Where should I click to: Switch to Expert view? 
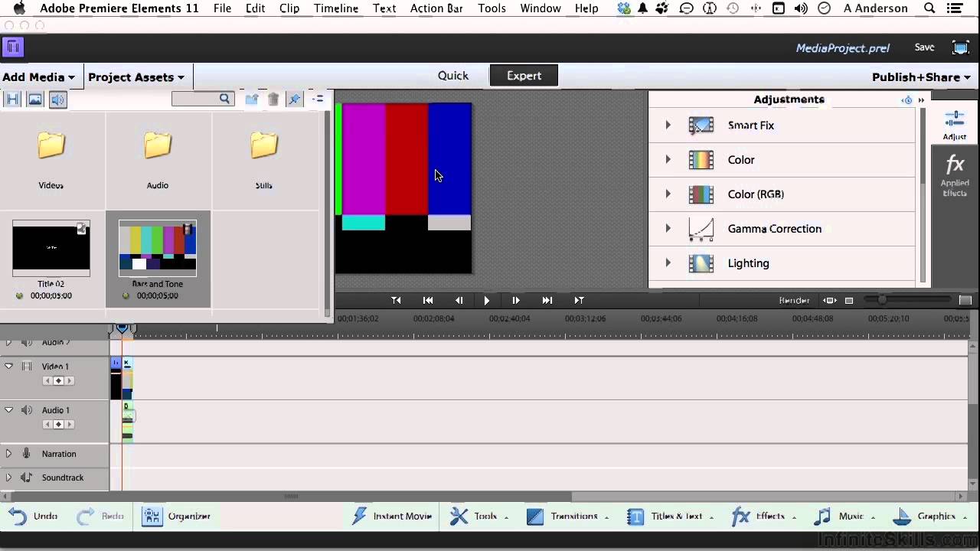pyautogui.click(x=524, y=75)
